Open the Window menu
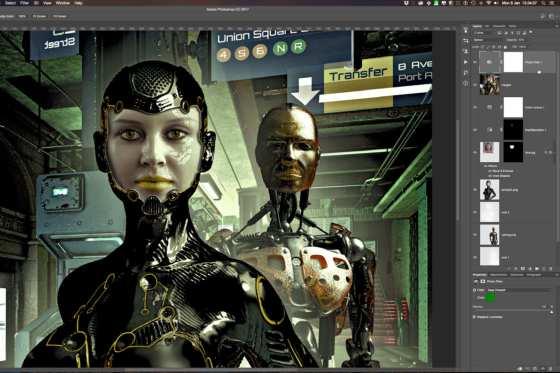The image size is (560, 373). point(63,3)
